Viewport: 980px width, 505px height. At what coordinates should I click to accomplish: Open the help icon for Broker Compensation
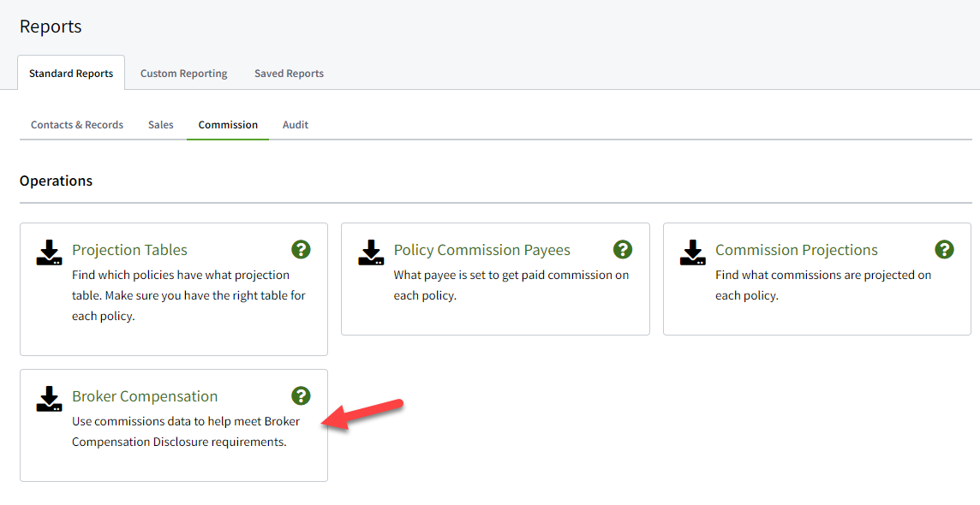pos(301,395)
